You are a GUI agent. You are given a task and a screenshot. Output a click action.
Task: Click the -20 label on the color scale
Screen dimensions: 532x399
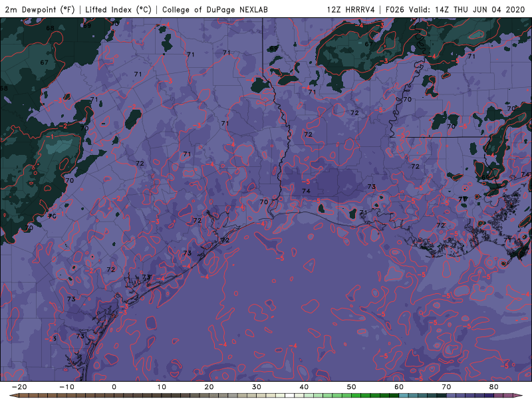[19, 387]
